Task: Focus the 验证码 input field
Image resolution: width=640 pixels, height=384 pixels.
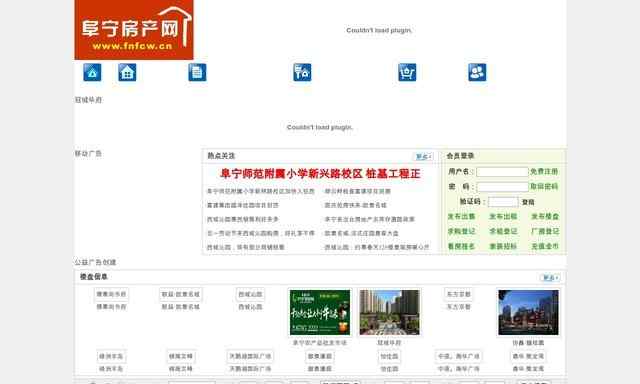Action: point(503,202)
